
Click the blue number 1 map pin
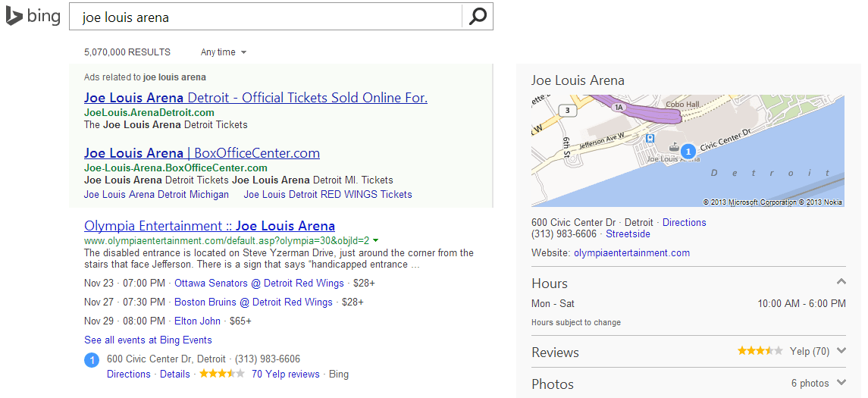pyautogui.click(x=688, y=150)
